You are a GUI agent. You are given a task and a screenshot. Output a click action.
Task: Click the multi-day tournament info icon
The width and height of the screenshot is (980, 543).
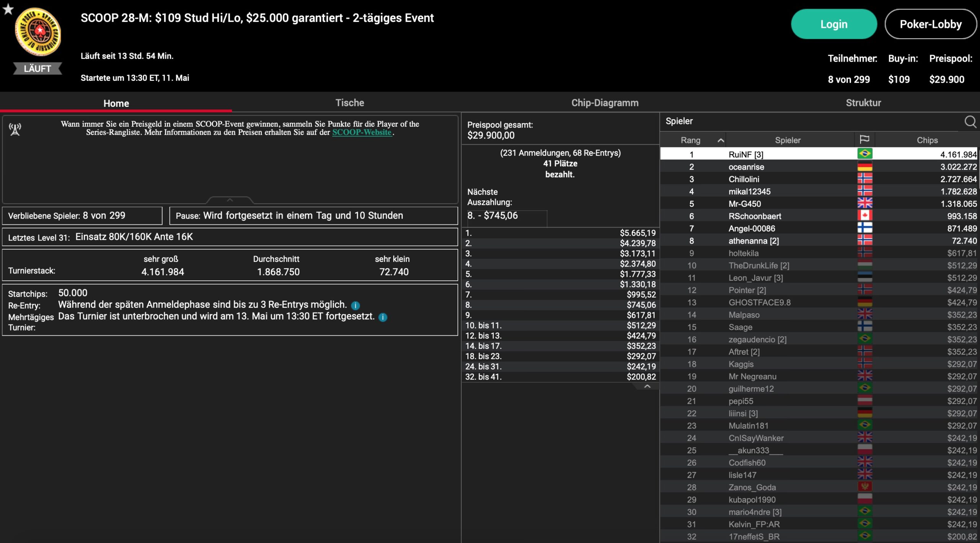383,317
